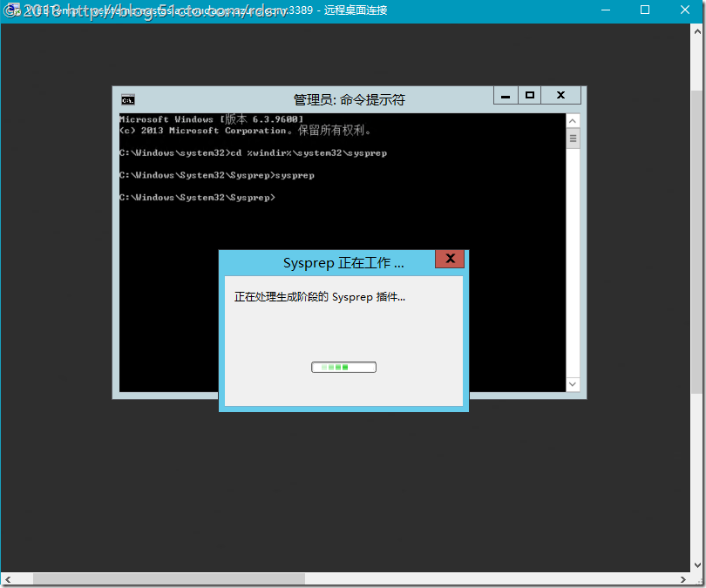Click the remote desktop horizontal scroll left arrow
The image size is (706, 588).
click(x=8, y=579)
